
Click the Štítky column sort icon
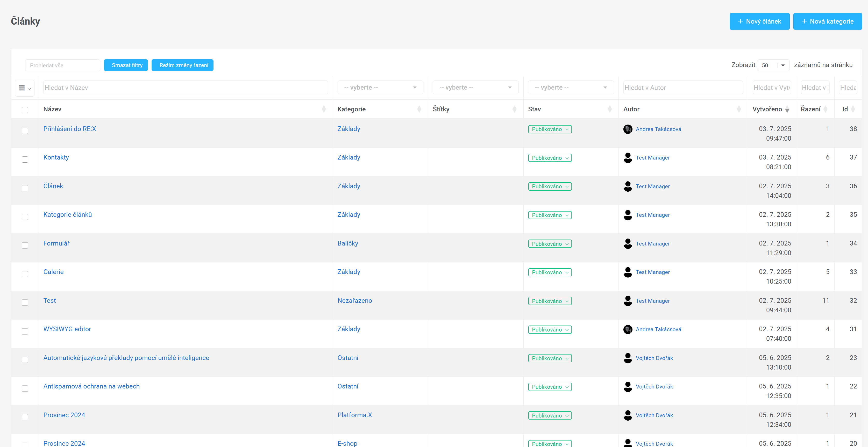tap(514, 109)
